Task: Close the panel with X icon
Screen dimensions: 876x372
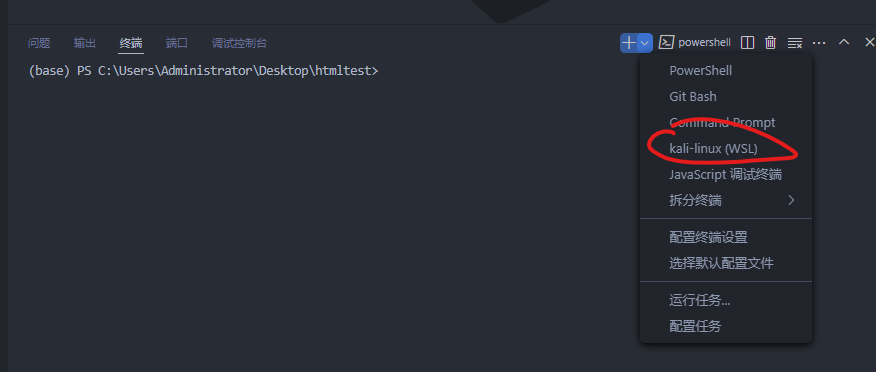Action: coord(869,42)
